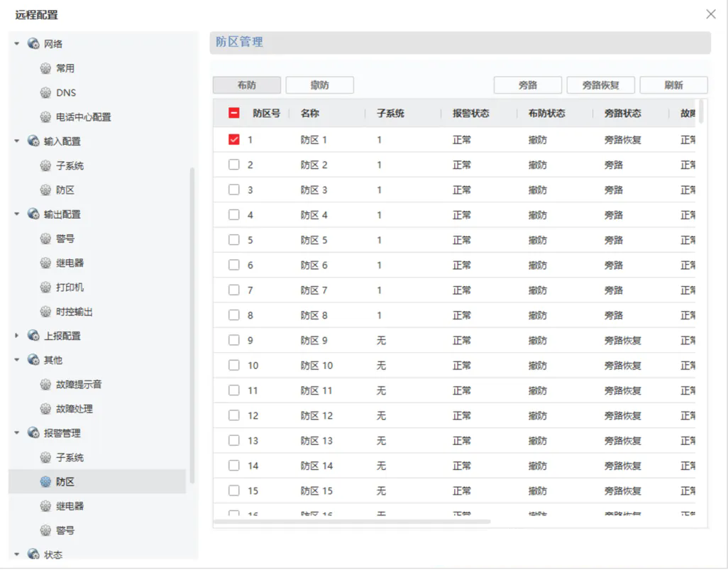This screenshot has width=728, height=570.
Task: Check the checkbox for zone 5
Action: click(234, 240)
